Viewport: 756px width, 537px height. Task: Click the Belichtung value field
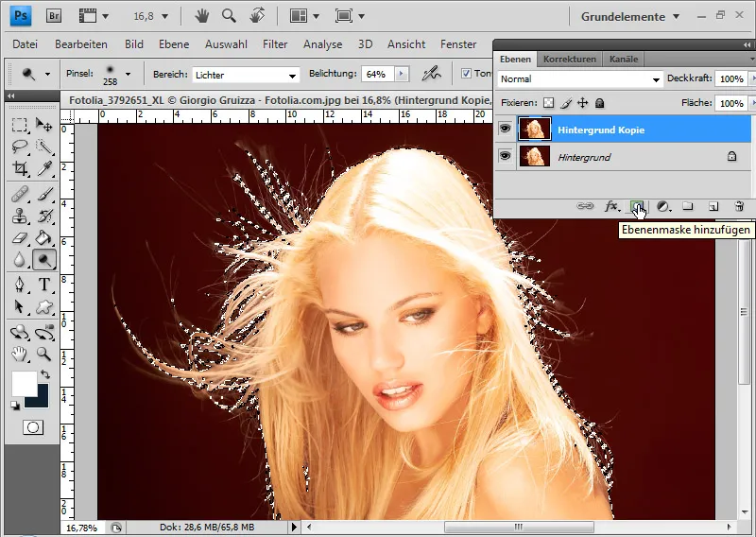[377, 75]
